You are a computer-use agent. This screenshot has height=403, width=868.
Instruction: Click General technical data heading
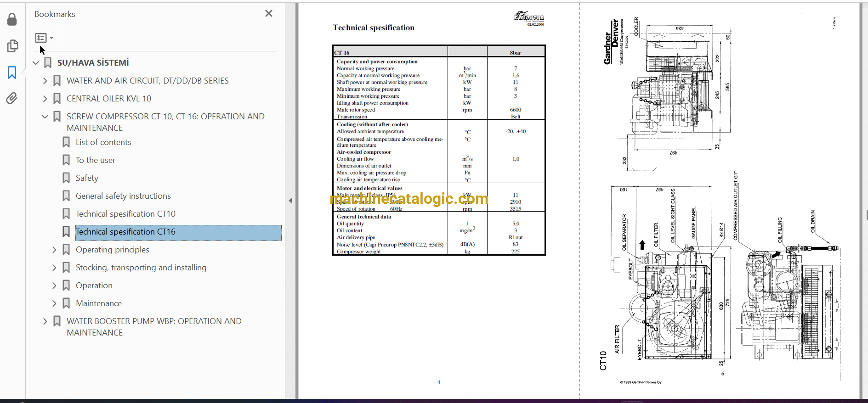(x=364, y=217)
